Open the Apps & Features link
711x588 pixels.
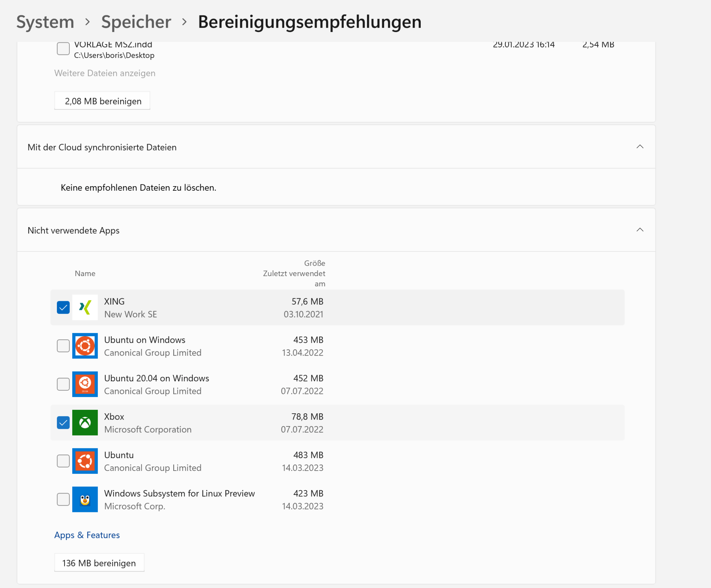point(87,535)
